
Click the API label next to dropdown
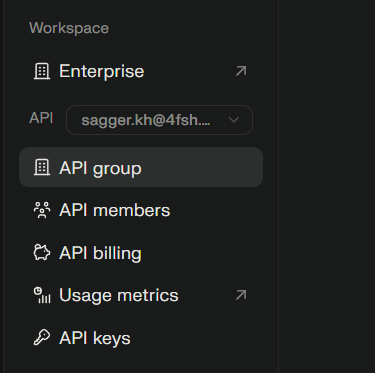pyautogui.click(x=41, y=118)
